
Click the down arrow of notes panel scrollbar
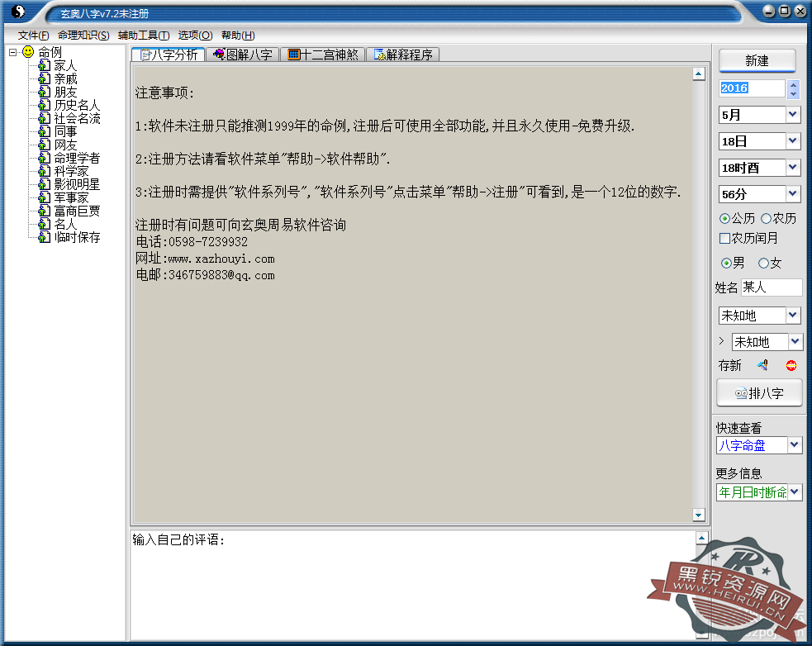click(699, 515)
